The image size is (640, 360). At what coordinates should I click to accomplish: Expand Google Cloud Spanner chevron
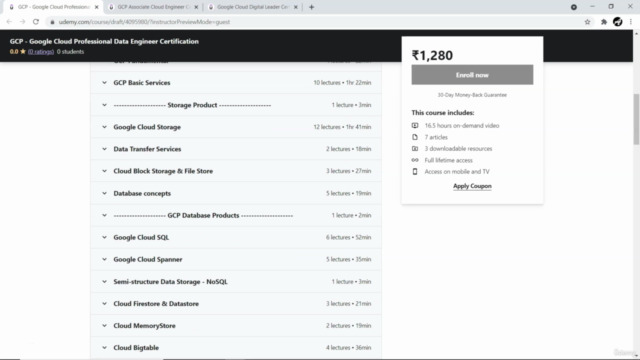click(x=104, y=259)
